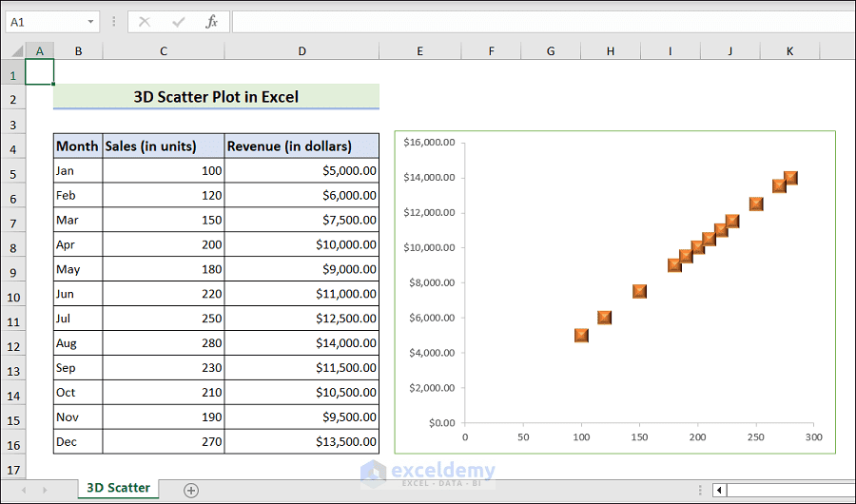Image resolution: width=856 pixels, height=504 pixels.
Task: Select row 17 header
Action: [13, 468]
